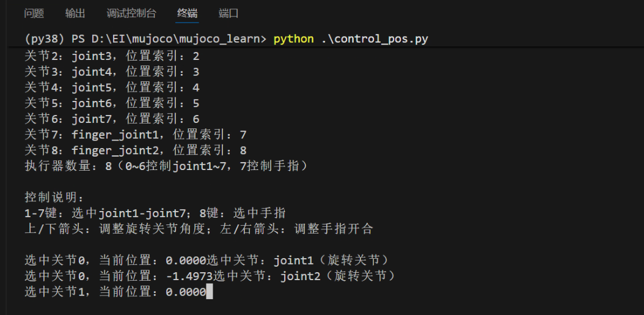Click the python .\control_pos.py command text
This screenshot has height=315, width=644.
[x=351, y=39]
